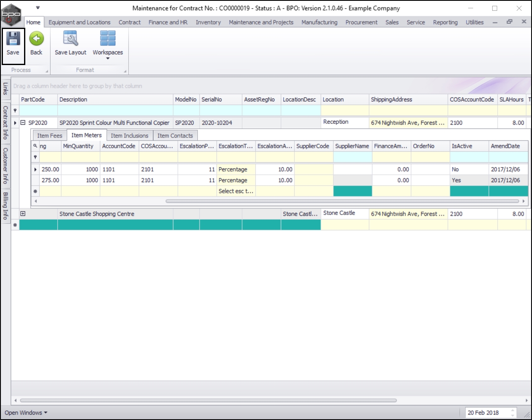The image size is (532, 420).
Task: Open the Procurement ribbon tab
Action: tap(362, 22)
